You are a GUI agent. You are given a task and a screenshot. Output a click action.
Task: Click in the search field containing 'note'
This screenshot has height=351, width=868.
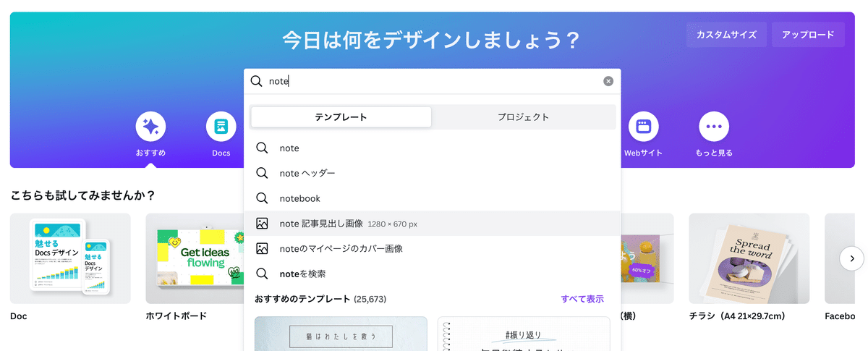point(432,81)
